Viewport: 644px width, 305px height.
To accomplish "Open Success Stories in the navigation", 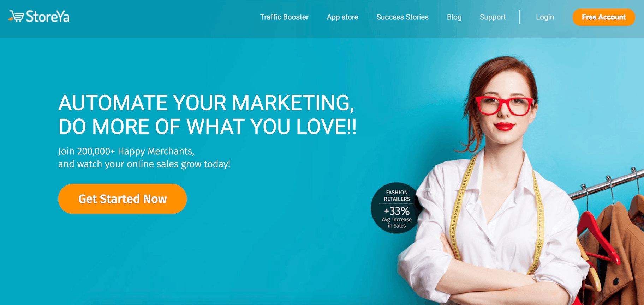I will pyautogui.click(x=402, y=17).
